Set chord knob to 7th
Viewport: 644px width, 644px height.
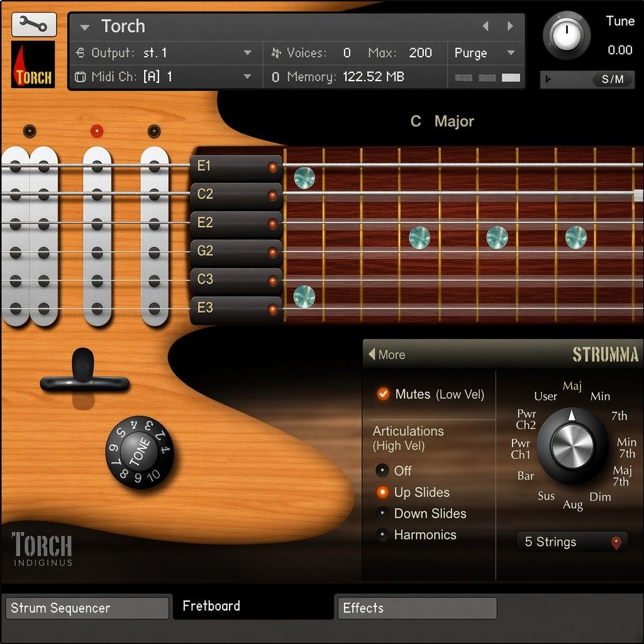pyautogui.click(x=619, y=416)
